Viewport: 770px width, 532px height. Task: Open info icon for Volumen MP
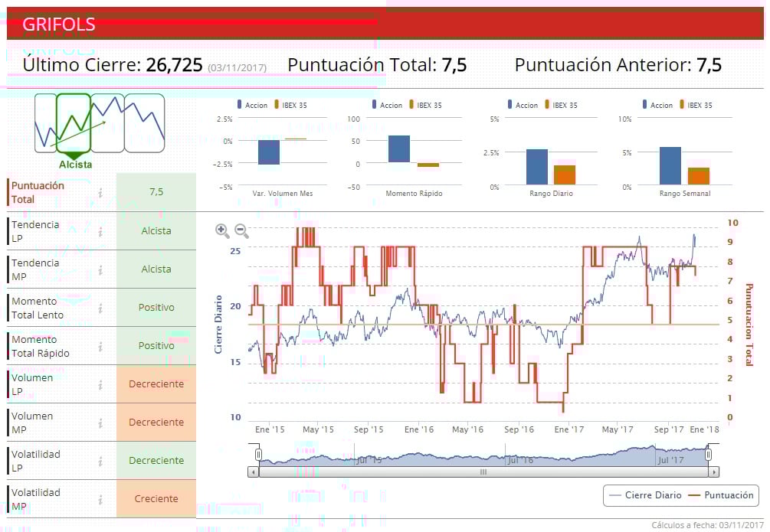(100, 423)
